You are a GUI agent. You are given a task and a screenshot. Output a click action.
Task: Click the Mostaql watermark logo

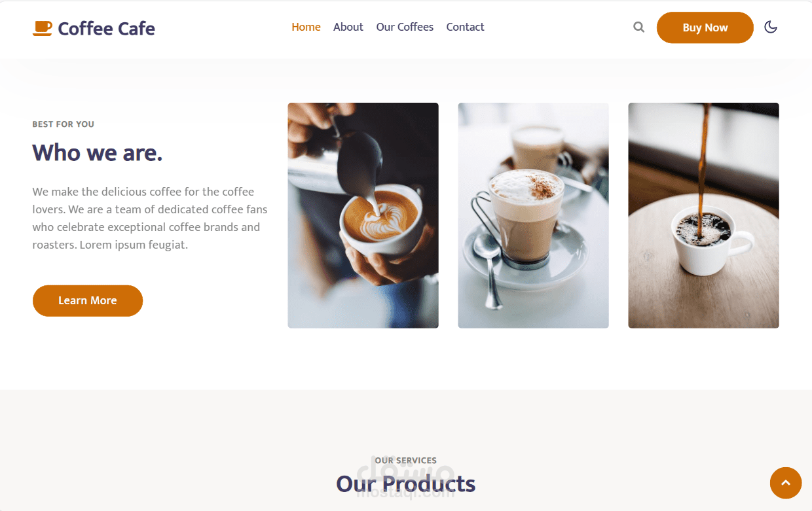(x=405, y=478)
